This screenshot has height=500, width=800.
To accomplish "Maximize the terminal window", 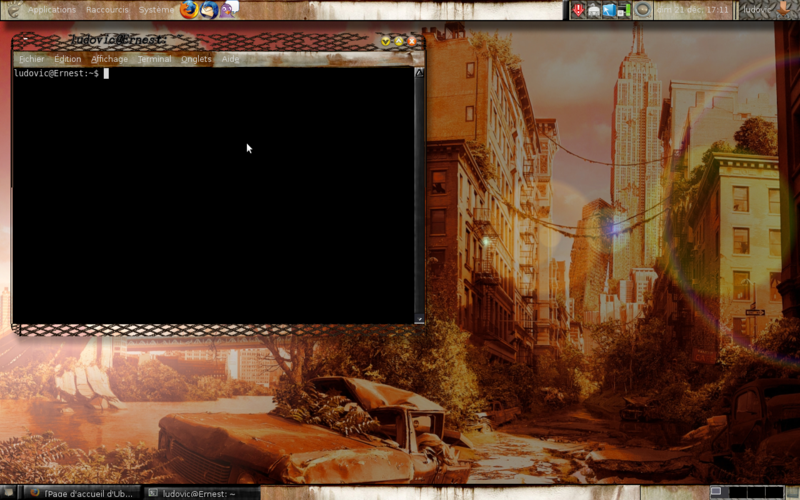I will point(398,41).
